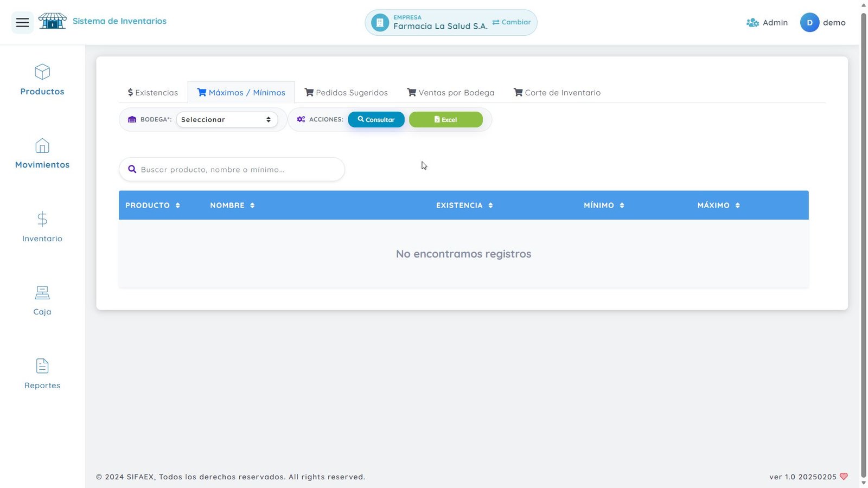Image resolution: width=868 pixels, height=488 pixels.
Task: Click the page vertical scrollbar
Action: point(864,244)
